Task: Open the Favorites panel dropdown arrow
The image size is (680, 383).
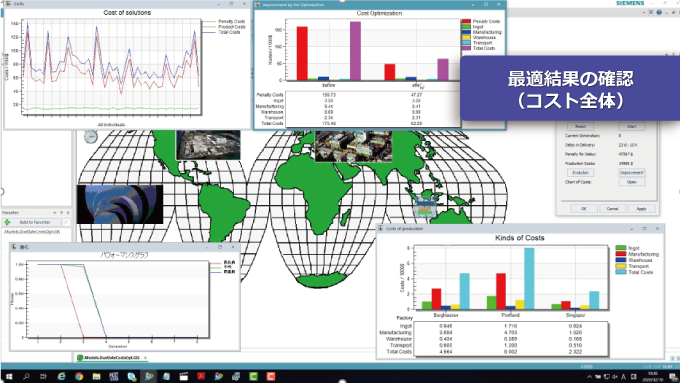Action: coord(55,213)
